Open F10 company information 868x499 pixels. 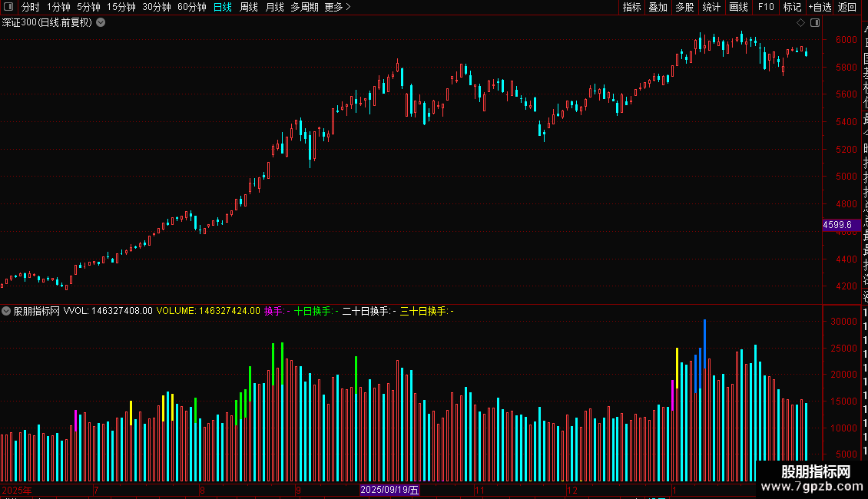point(766,7)
